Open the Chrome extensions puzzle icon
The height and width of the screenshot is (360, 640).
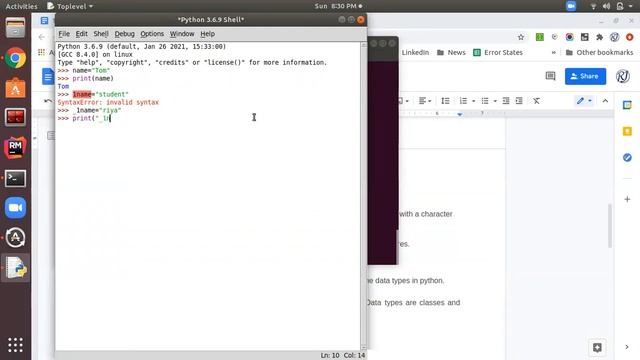tap(599, 37)
